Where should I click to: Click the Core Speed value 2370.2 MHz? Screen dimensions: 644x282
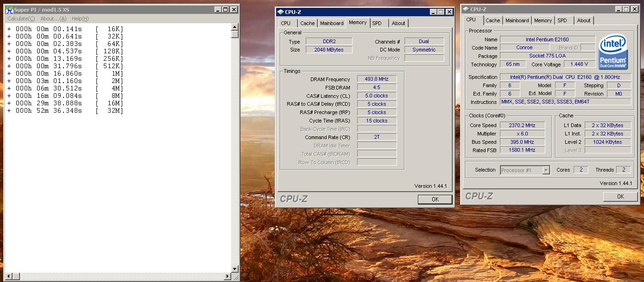522,125
